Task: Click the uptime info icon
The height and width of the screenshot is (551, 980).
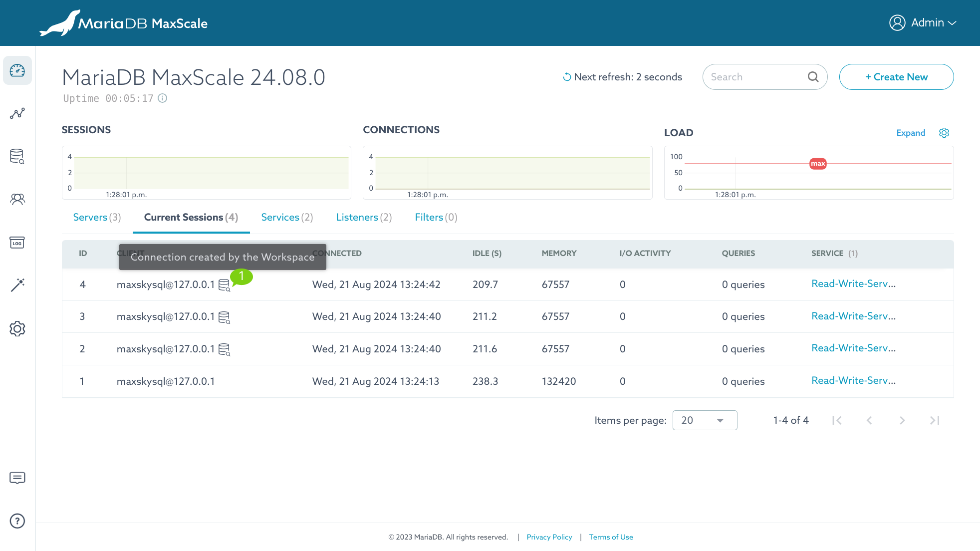Action: point(163,98)
